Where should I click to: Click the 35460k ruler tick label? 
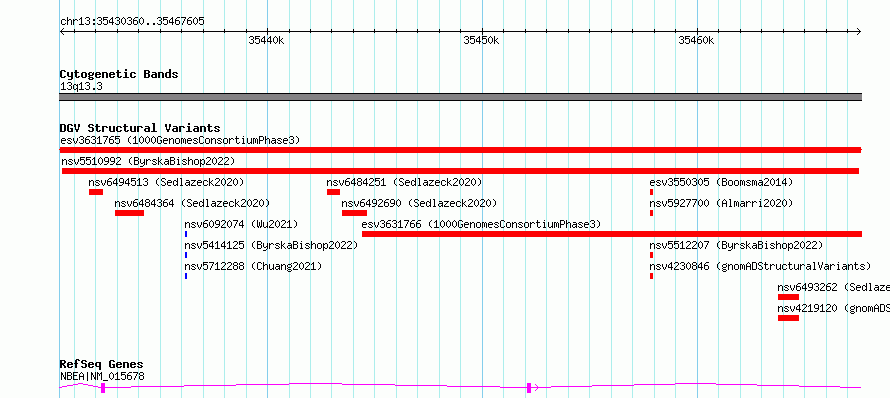tap(696, 40)
